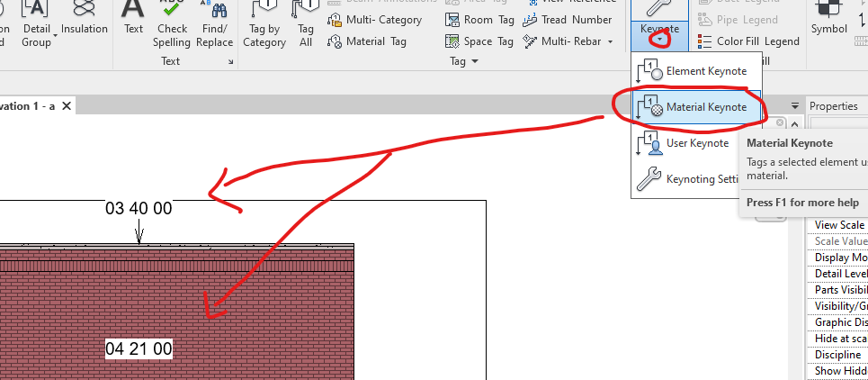Choose Element Keynote from the menu

(696, 71)
